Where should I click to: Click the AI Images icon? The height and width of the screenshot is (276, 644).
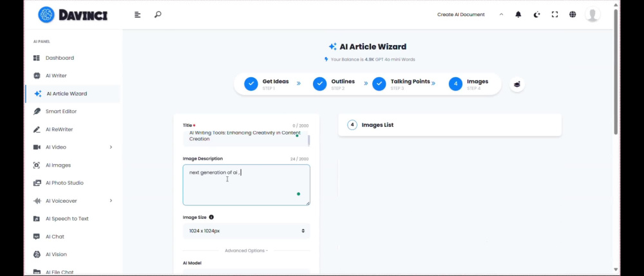37,165
